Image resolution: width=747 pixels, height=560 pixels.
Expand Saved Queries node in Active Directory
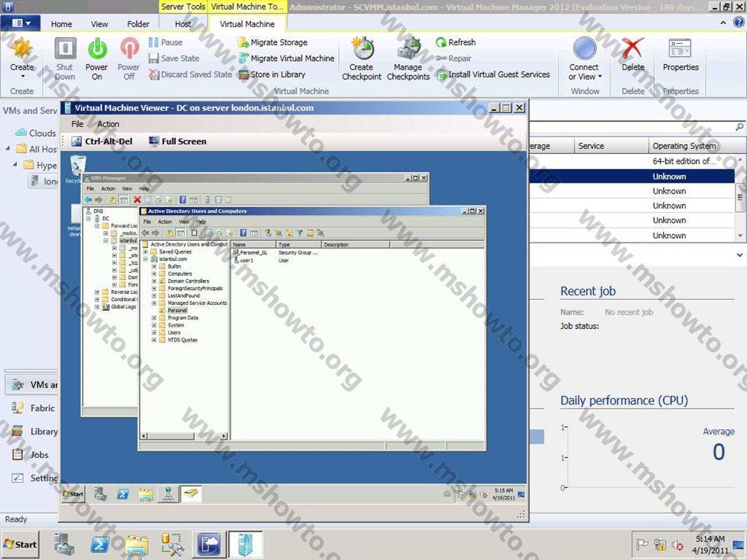pos(145,252)
